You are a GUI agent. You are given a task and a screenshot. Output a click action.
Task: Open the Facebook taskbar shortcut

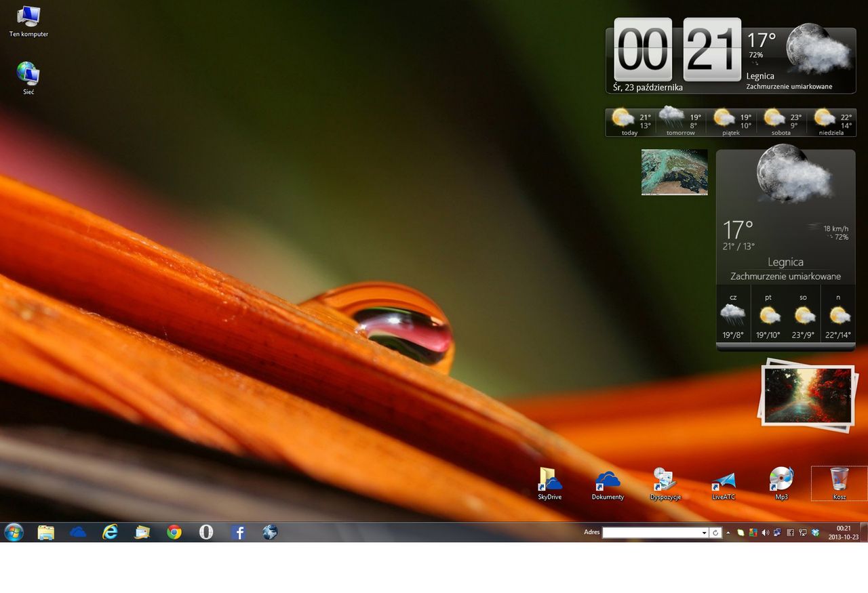pos(238,533)
